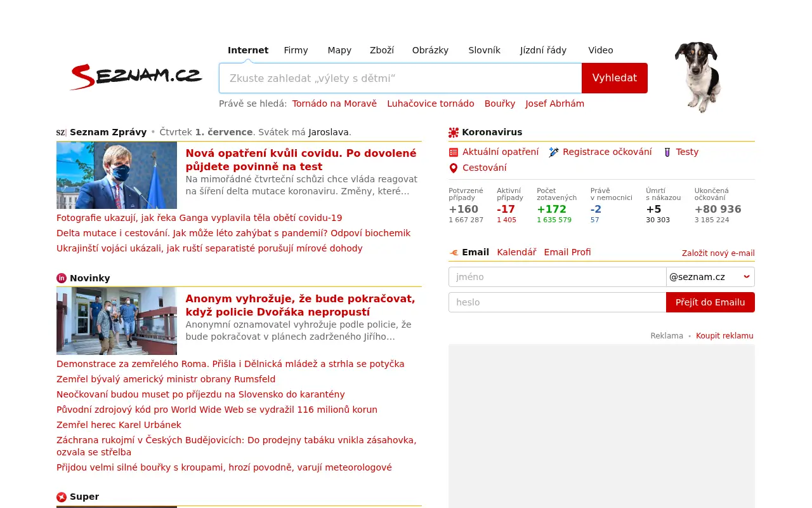The image size is (812, 508).
Task: Open the Email Profi link
Action: (568, 252)
